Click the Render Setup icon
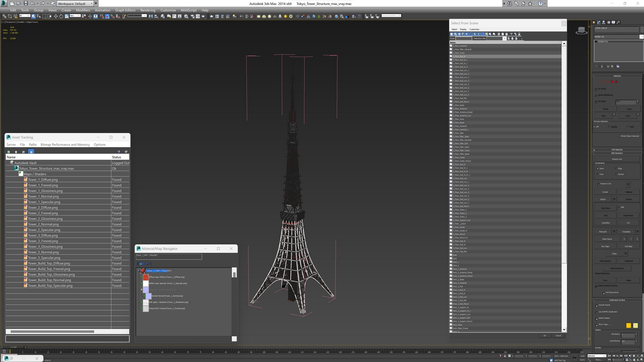The height and width of the screenshot is (362, 644). point(192,16)
